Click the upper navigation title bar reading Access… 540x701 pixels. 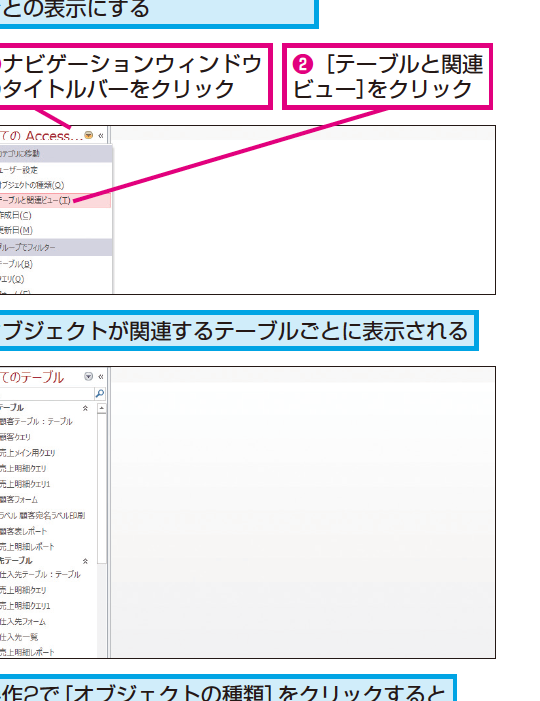[42, 135]
